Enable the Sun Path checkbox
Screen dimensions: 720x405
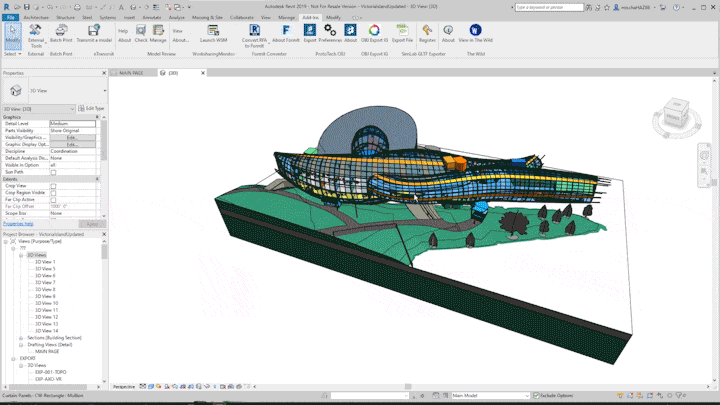click(x=54, y=172)
